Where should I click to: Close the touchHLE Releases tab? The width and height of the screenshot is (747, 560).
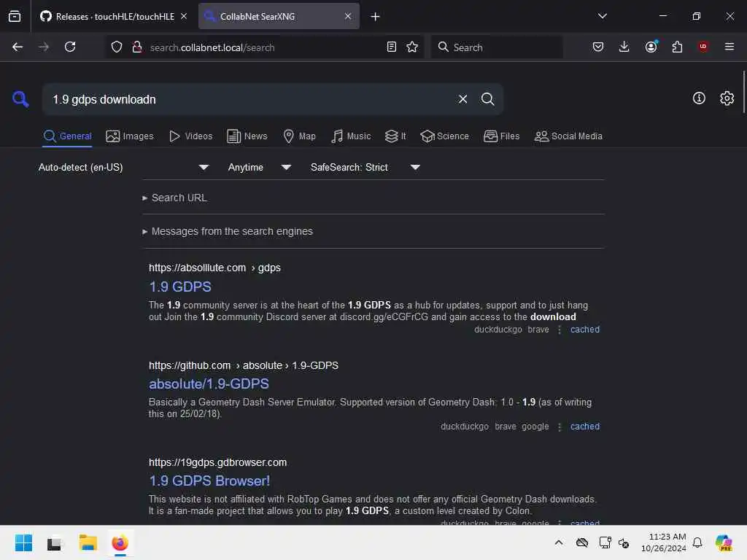[x=184, y=16]
